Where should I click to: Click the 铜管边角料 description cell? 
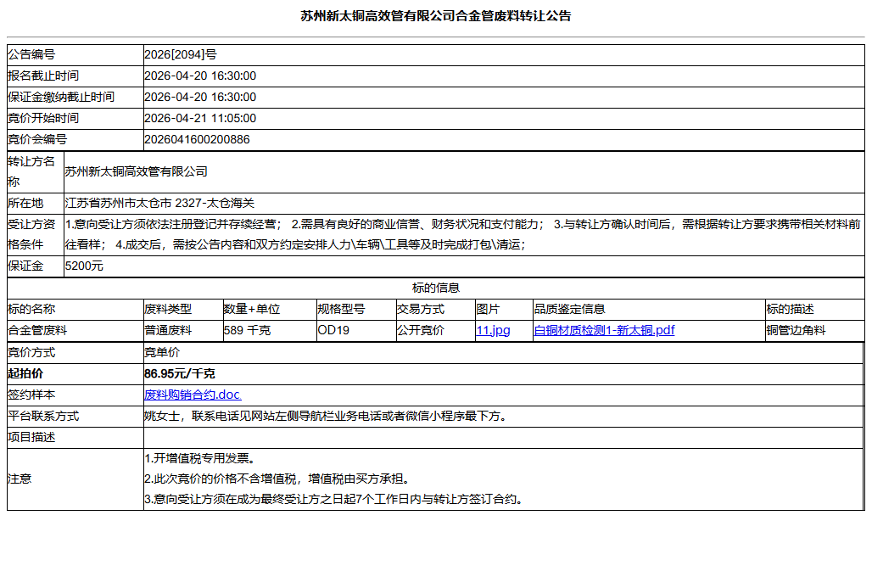[x=814, y=330]
